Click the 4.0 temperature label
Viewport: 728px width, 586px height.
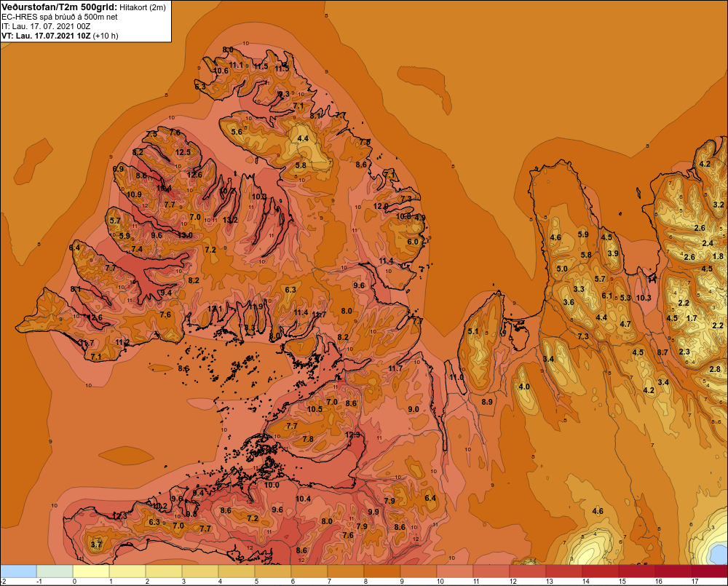pos(523,387)
